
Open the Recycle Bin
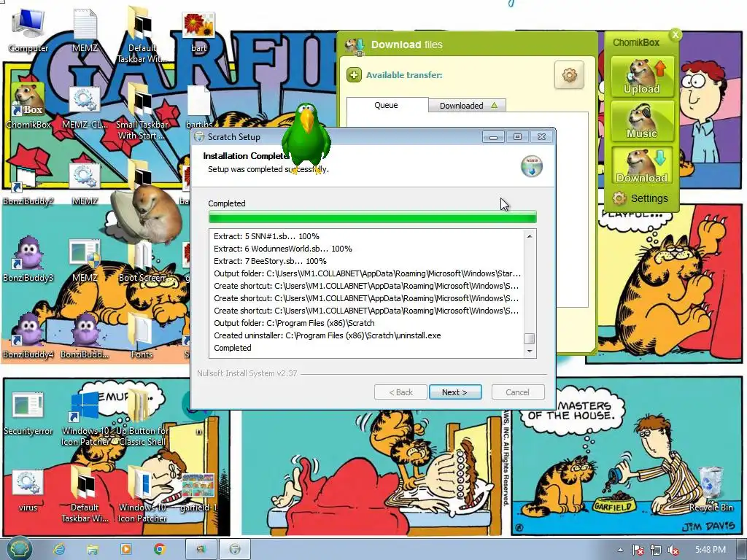tap(711, 489)
